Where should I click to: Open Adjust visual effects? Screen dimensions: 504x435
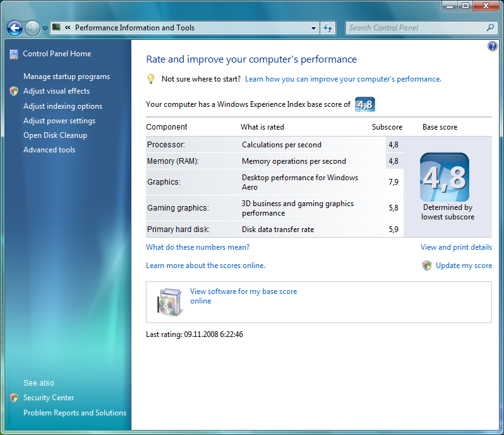click(56, 91)
